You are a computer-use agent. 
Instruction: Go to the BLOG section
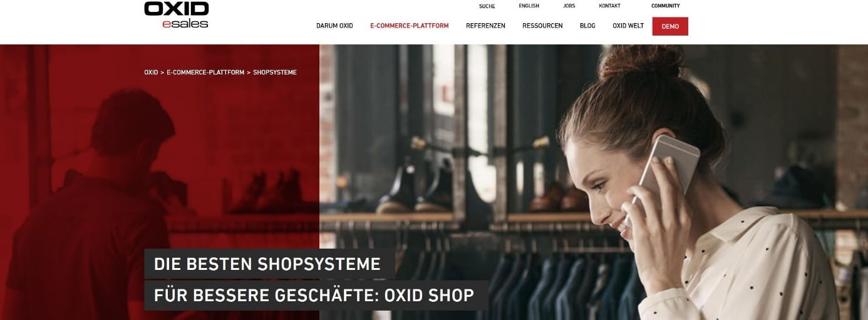[x=587, y=26]
